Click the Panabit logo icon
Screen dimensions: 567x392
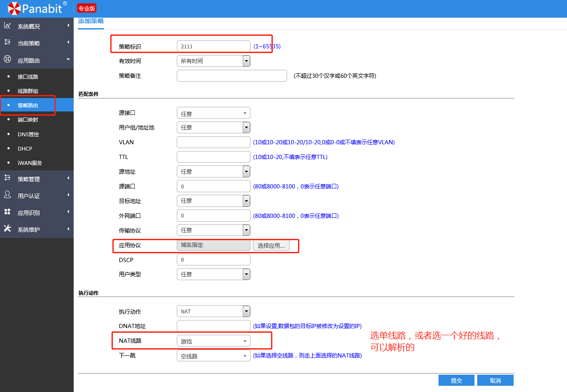(x=14, y=8)
